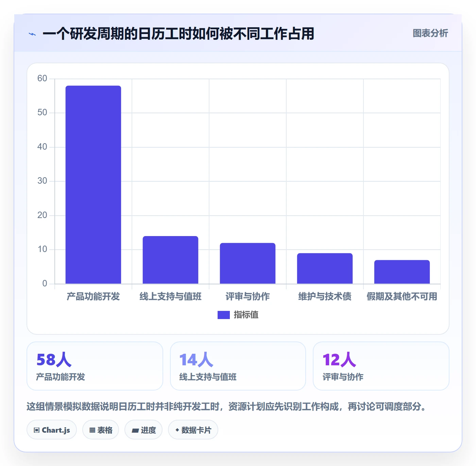
Task: Select the 评审与协作 bar in chart
Action: [248, 263]
